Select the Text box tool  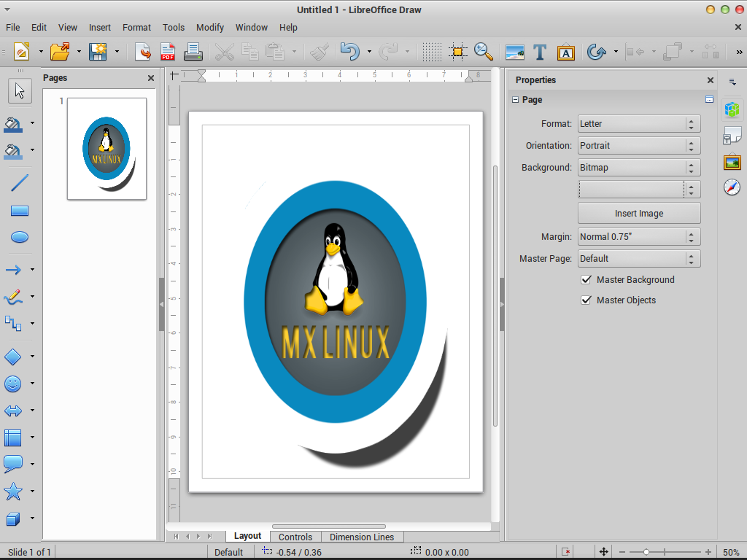(540, 52)
